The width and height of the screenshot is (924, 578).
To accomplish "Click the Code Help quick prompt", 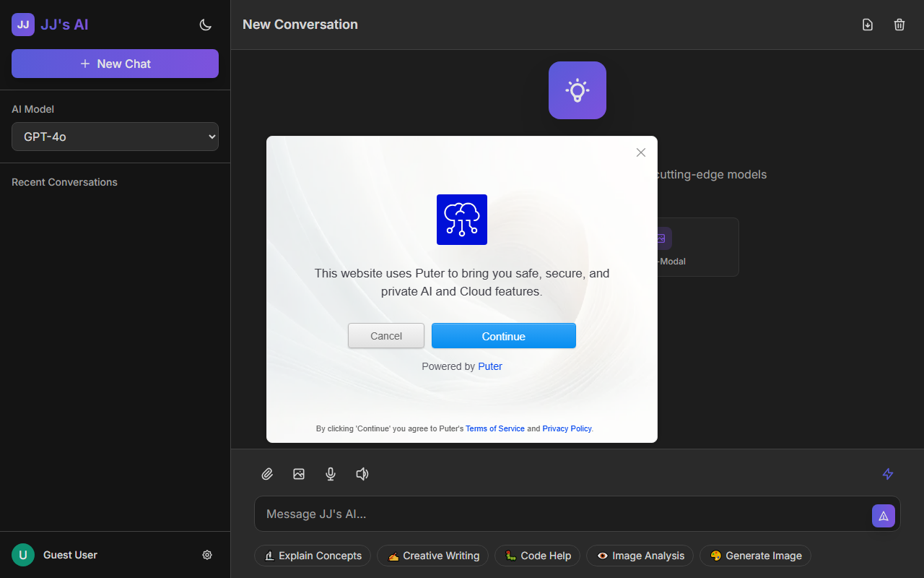I will (x=537, y=556).
